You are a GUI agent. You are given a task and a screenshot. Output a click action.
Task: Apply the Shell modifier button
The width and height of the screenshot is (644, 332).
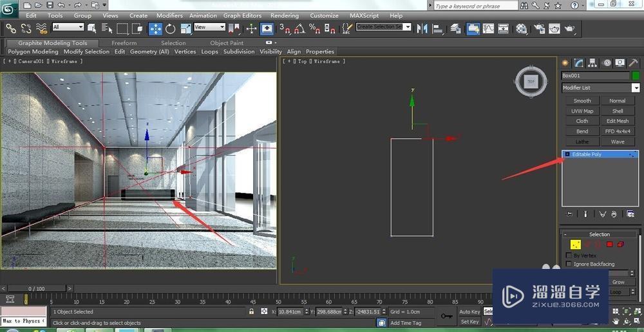(618, 111)
